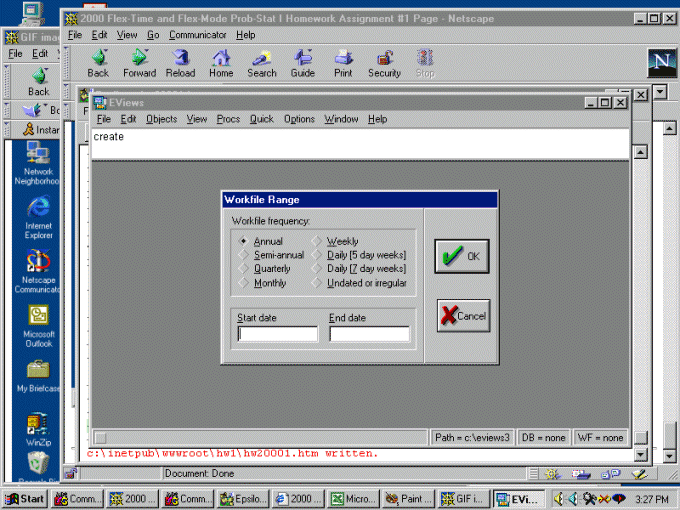Pick the Undated or irregular option

pos(316,283)
